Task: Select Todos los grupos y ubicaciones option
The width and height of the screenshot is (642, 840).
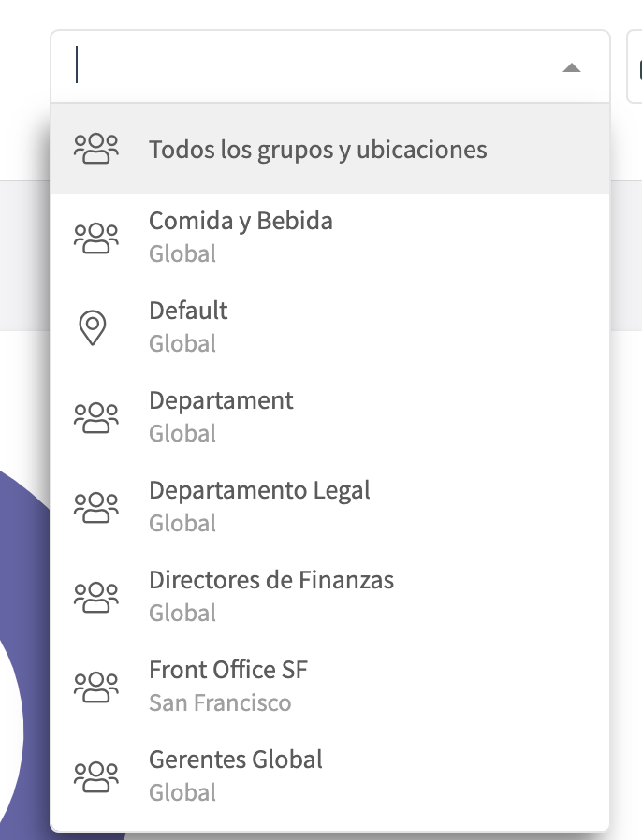Action: (317, 150)
